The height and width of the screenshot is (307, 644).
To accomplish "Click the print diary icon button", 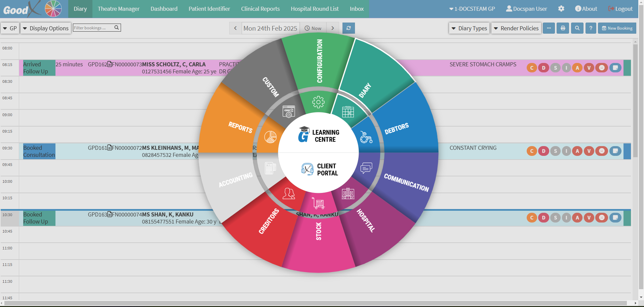I will (x=563, y=28).
